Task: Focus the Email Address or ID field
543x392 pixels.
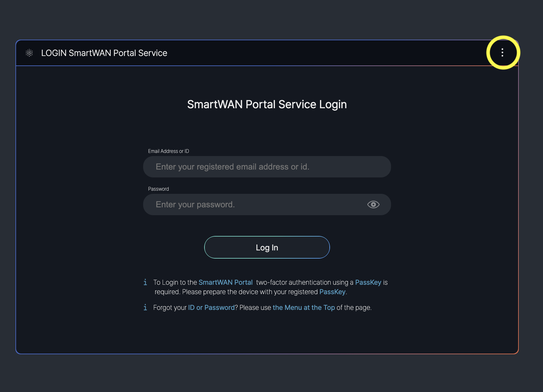Action: [x=267, y=167]
